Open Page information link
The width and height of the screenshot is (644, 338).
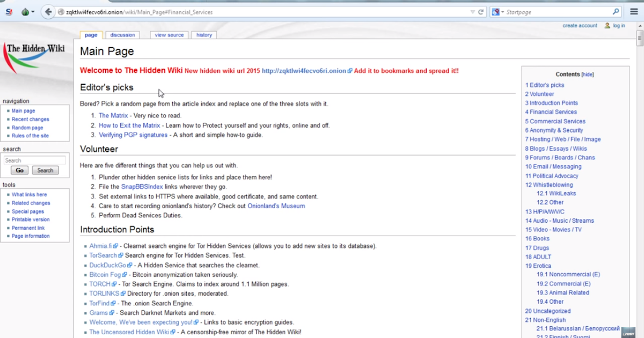tap(31, 236)
